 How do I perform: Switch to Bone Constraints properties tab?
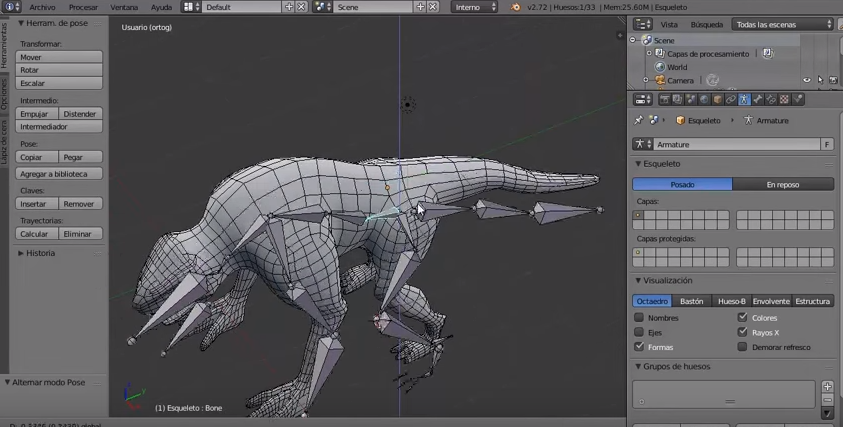tap(771, 99)
